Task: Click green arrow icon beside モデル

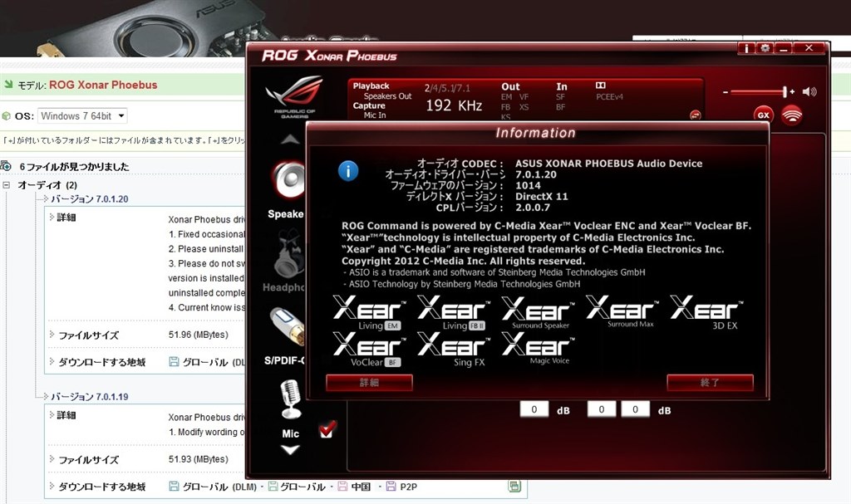Action: click(x=8, y=84)
